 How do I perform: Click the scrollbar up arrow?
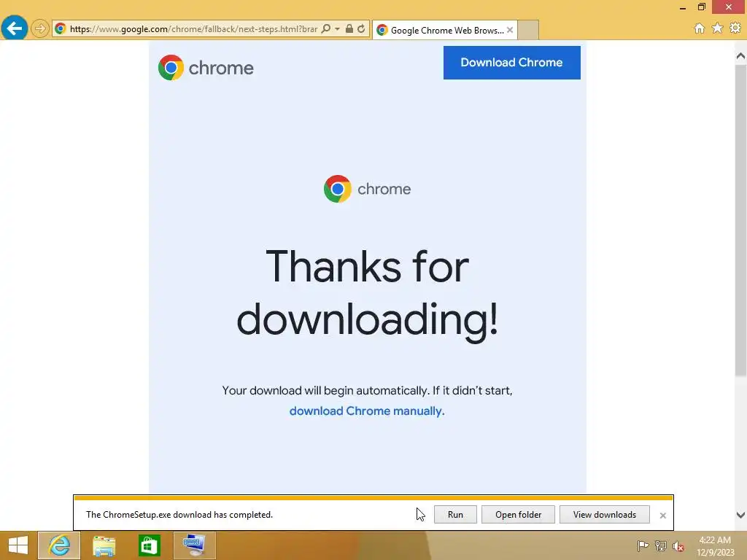[x=740, y=56]
